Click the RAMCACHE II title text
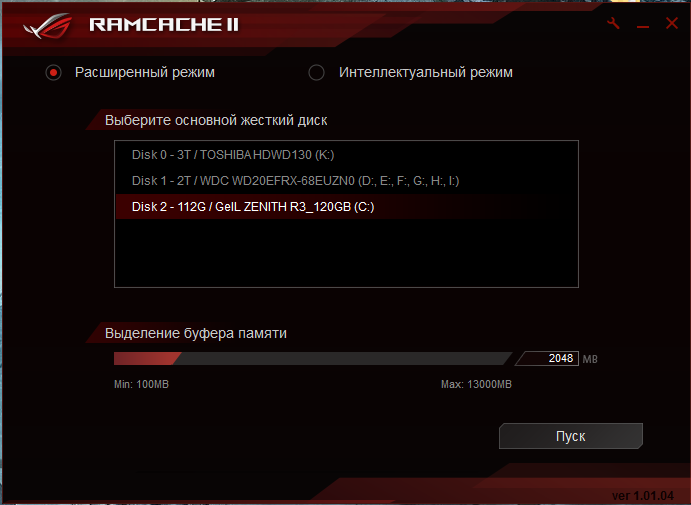Viewport: 691px width, 505px height. point(164,25)
